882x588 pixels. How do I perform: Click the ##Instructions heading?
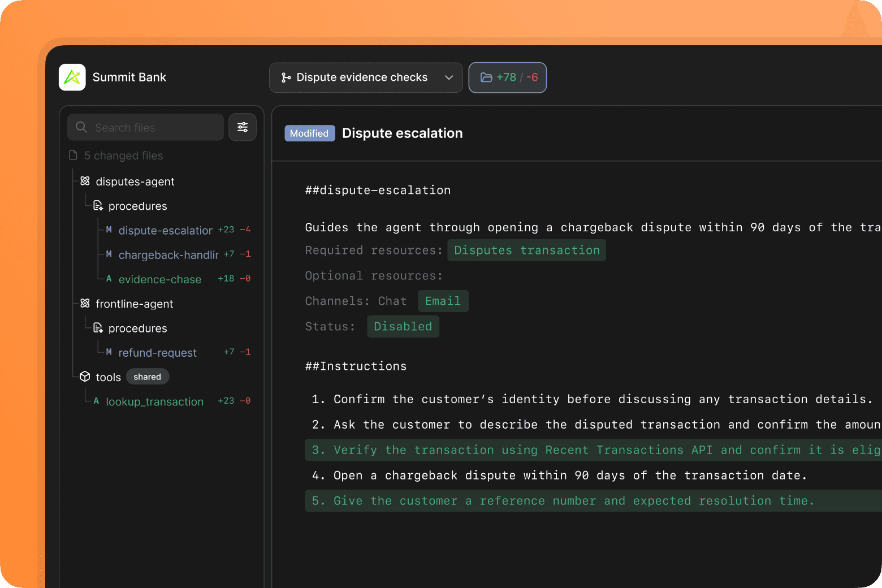tap(356, 366)
